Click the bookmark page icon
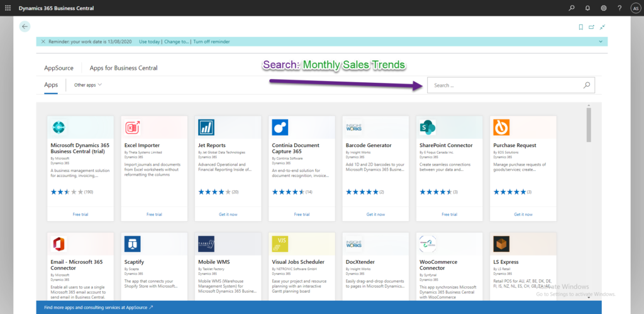Screen dimensions: 644x314 [580, 27]
